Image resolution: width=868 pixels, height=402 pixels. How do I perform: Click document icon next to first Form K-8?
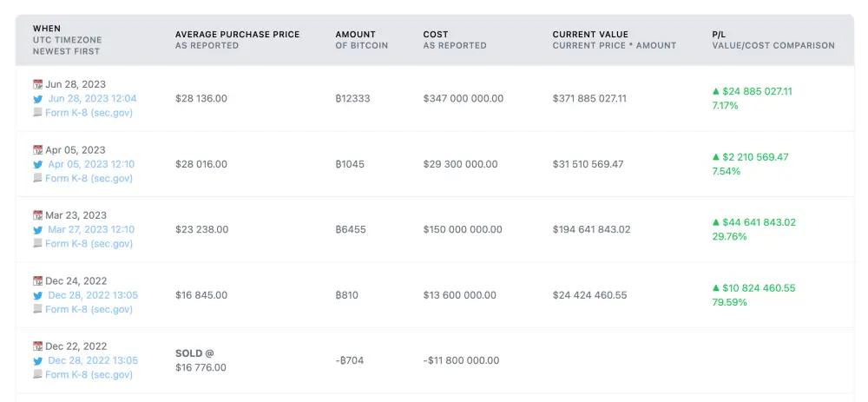point(37,113)
